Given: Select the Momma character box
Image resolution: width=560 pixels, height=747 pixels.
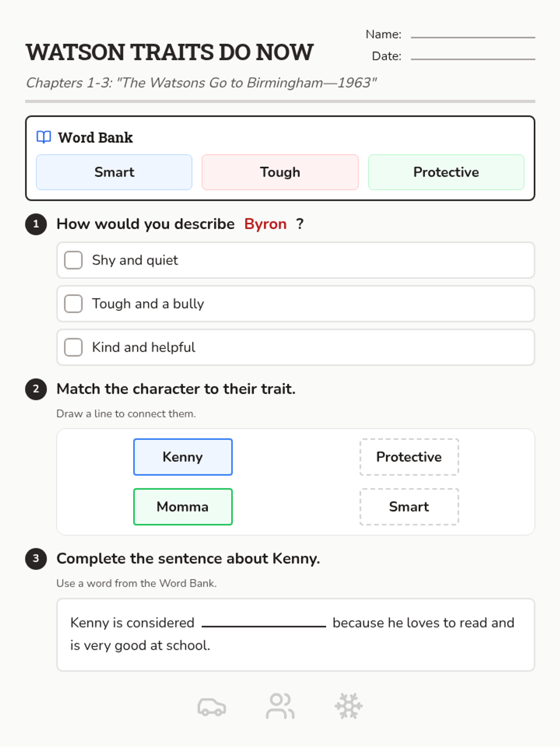Looking at the screenshot, I should pyautogui.click(x=183, y=507).
